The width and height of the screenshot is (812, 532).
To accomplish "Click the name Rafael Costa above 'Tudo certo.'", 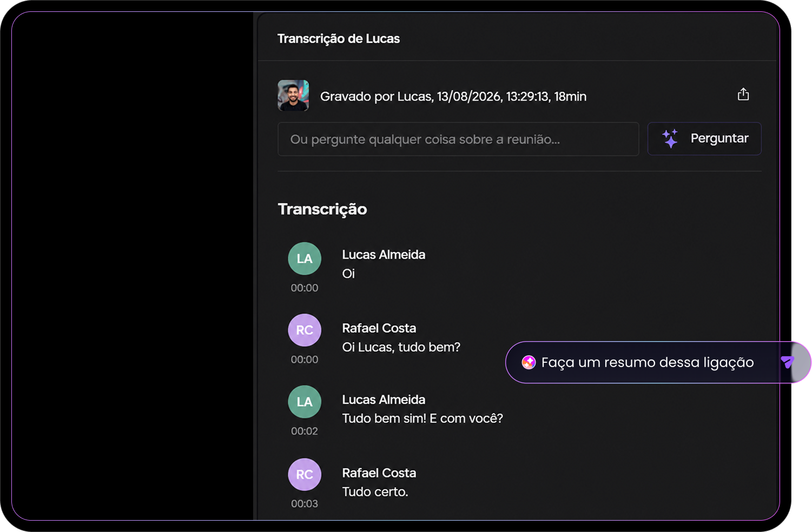I will point(379,473).
